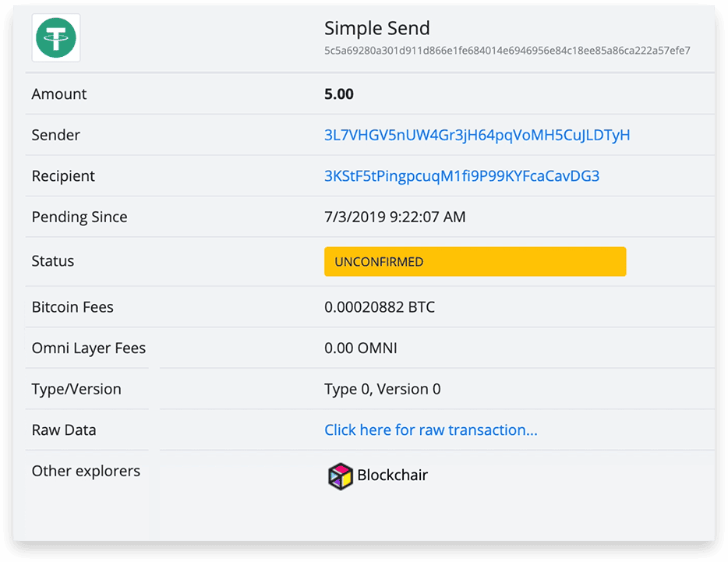
Task: Click the Omni Layer Fees value
Action: tap(360, 348)
